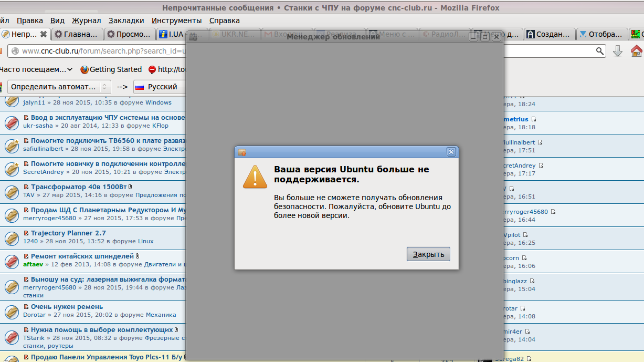
Task: Click author aftaev in green
Action: point(33,264)
